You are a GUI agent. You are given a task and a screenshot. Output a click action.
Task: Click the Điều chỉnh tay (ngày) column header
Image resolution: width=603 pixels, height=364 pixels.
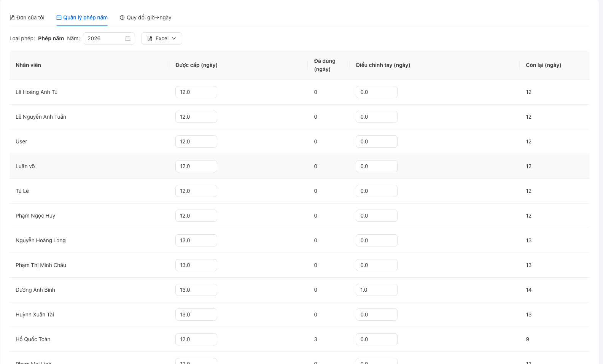pyautogui.click(x=434, y=65)
